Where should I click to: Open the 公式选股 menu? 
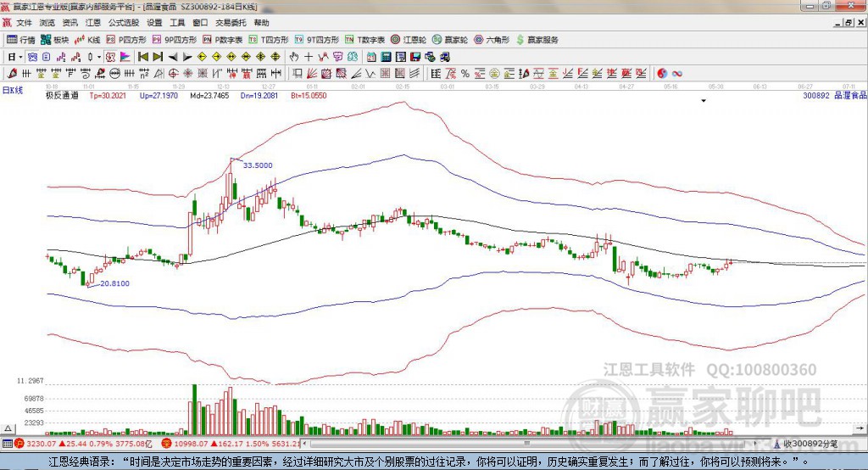124,23
